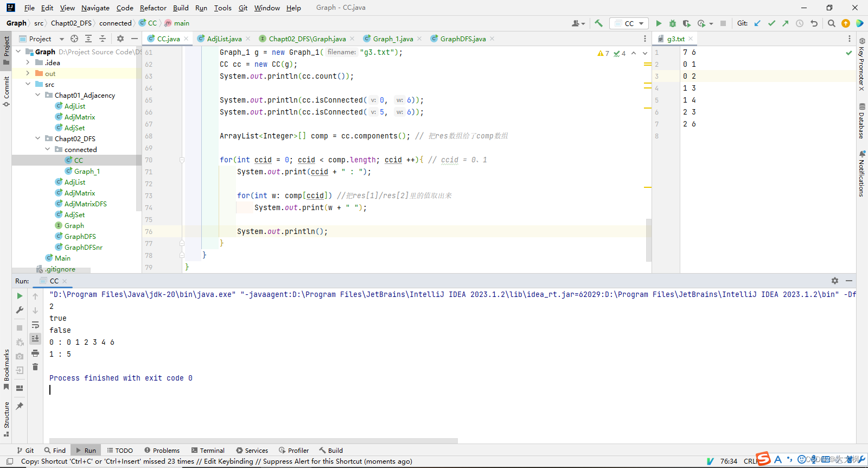Toggle Commit tool window on left sidebar

tap(7, 91)
